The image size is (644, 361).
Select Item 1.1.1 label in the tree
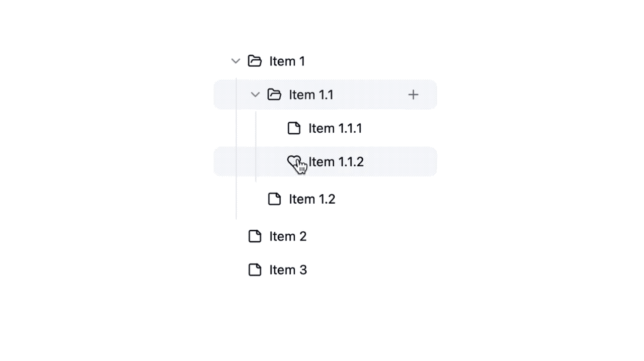point(335,128)
